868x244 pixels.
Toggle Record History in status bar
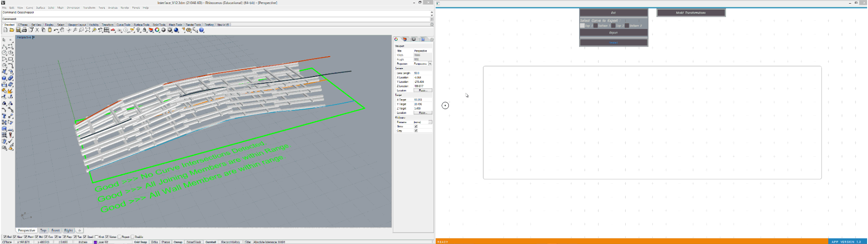[231, 242]
